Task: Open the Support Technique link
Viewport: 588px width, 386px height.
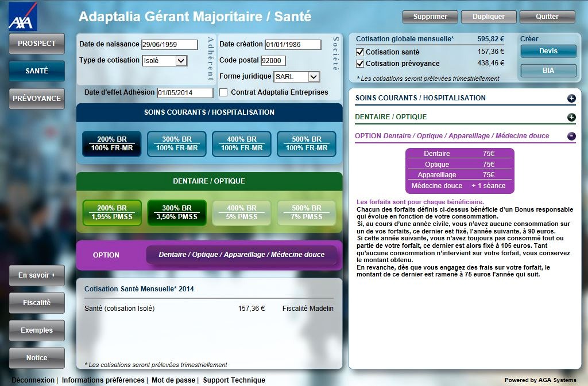Action: pos(234,380)
